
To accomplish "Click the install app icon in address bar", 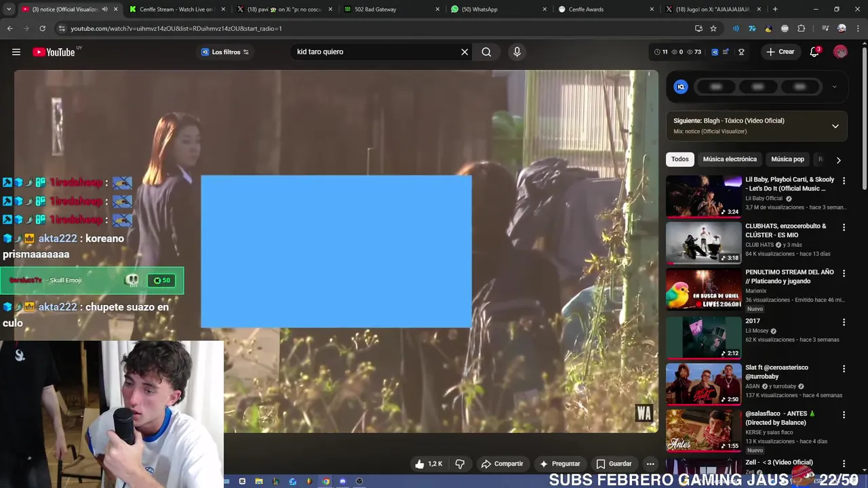I will coord(698,28).
